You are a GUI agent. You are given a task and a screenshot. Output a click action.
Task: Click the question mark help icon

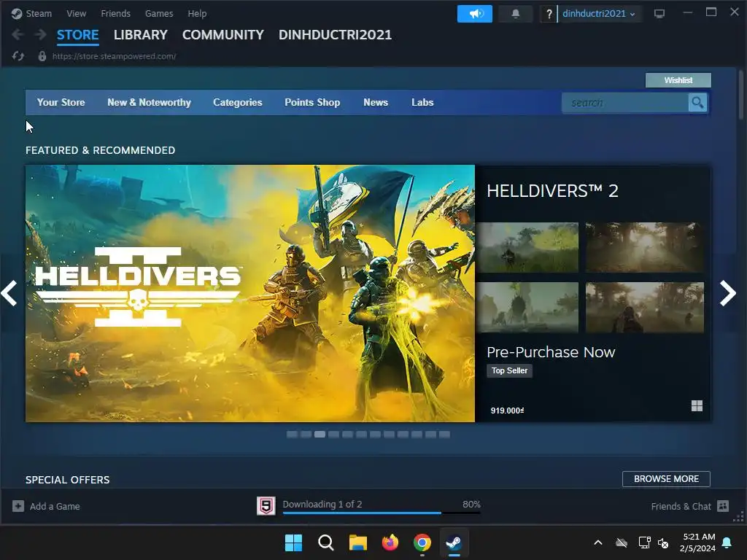tap(549, 14)
